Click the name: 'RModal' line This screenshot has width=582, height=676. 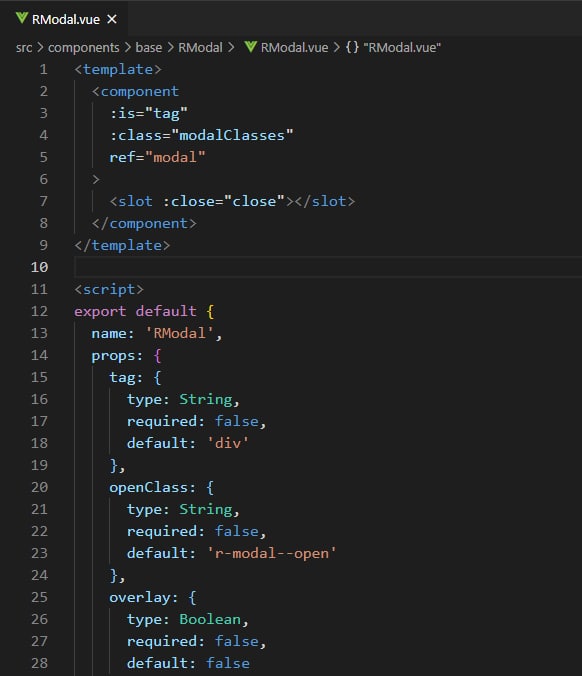(157, 333)
